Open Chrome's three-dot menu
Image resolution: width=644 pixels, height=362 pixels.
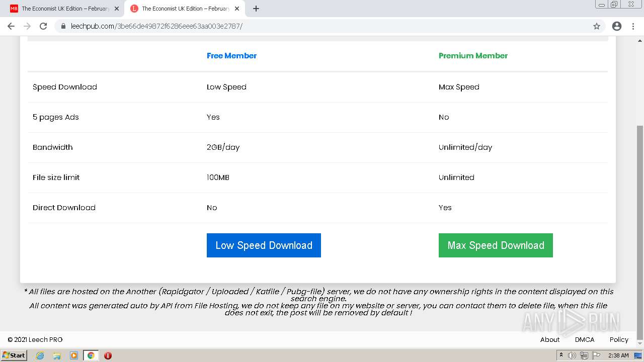(x=633, y=26)
